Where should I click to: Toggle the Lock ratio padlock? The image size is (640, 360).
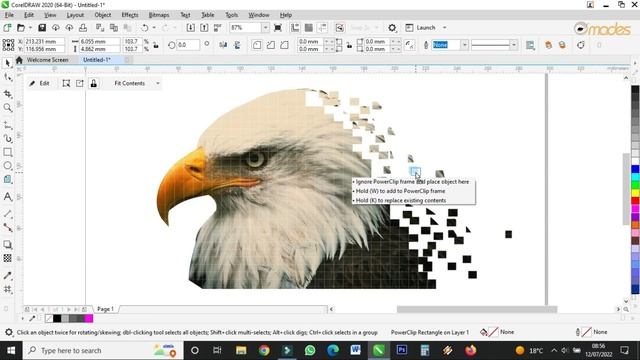[x=156, y=45]
